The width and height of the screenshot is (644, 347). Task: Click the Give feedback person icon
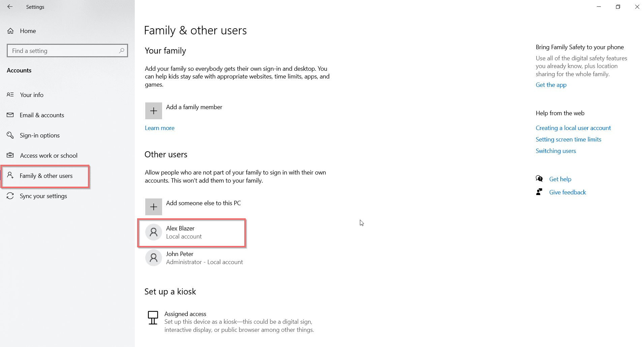[x=539, y=192]
